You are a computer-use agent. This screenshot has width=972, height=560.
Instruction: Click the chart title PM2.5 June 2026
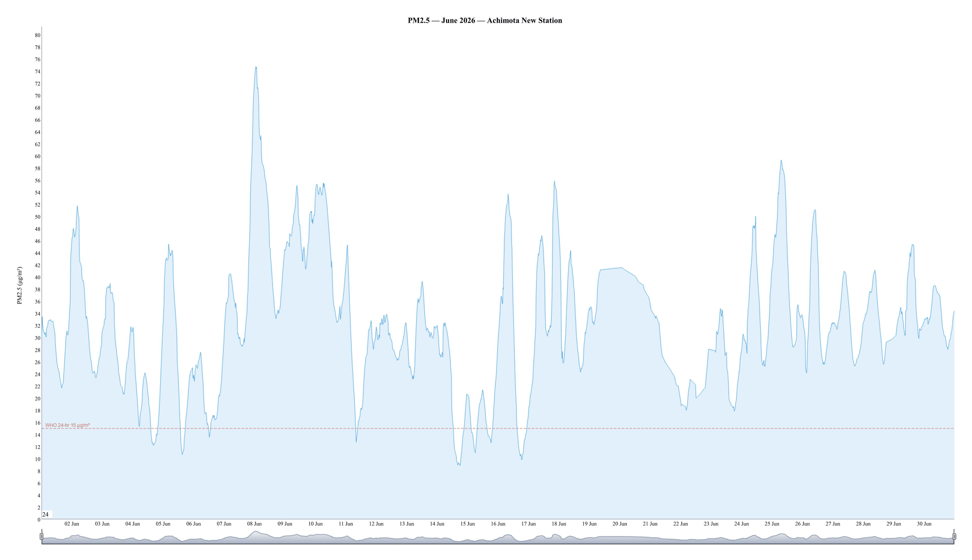pyautogui.click(x=485, y=20)
